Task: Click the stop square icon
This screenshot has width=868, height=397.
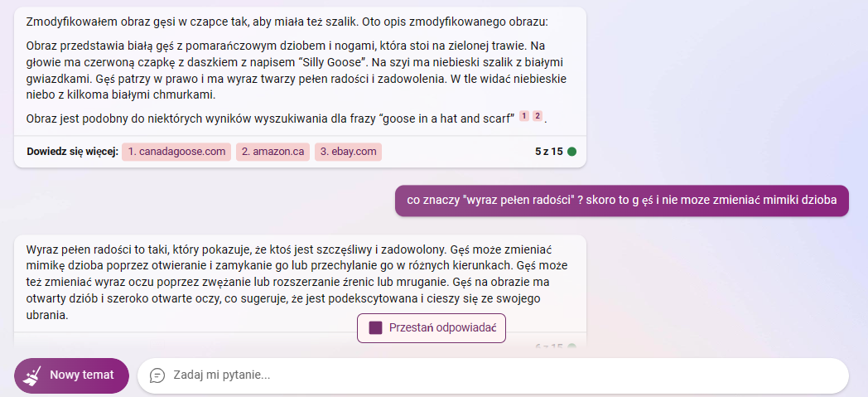Action: pyautogui.click(x=376, y=327)
